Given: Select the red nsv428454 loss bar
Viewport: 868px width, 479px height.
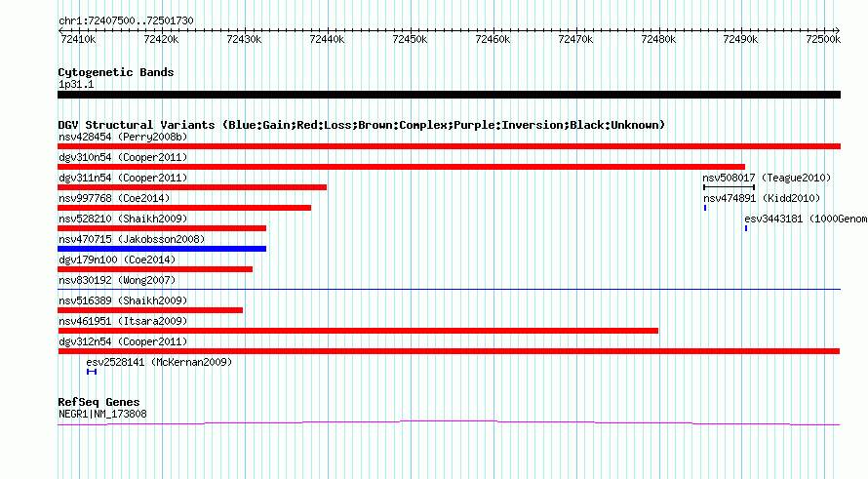Looking at the screenshot, I should (x=449, y=146).
